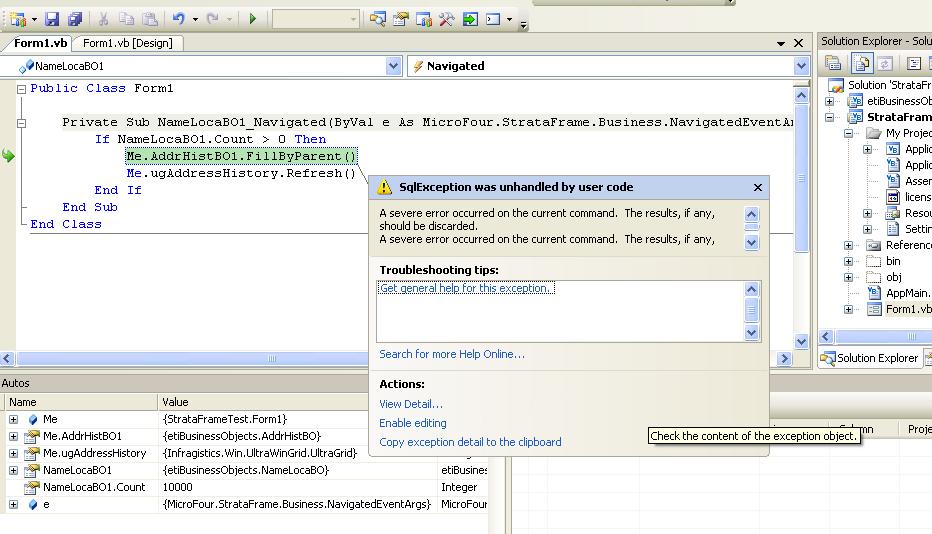
Task: Expand the Me.AddrHistBO1 row in Autos
Action: (x=13, y=436)
